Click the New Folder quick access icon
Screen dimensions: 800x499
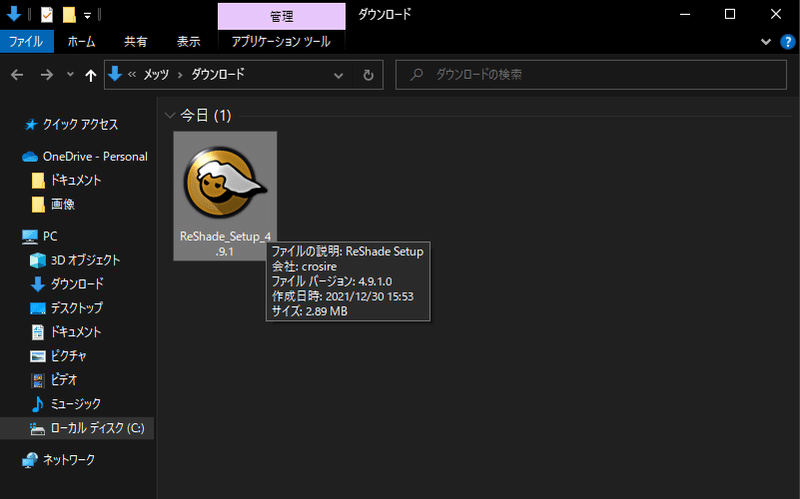[x=69, y=15]
